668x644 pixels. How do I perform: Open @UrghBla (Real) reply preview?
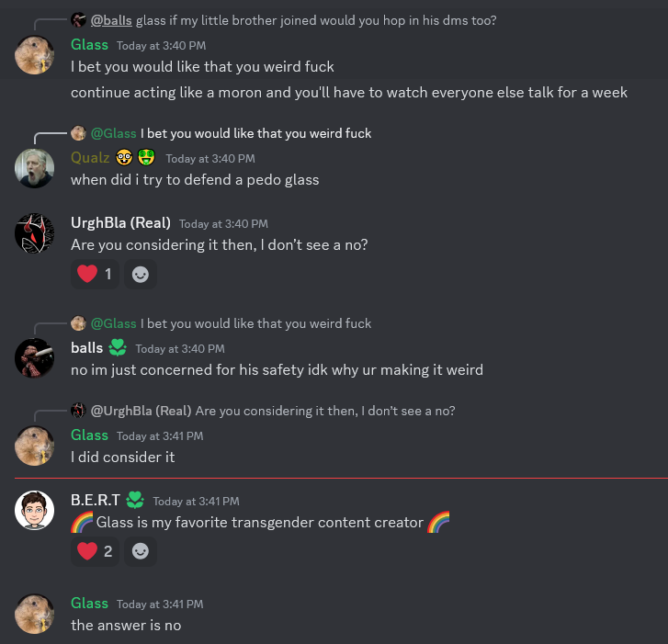point(263,411)
